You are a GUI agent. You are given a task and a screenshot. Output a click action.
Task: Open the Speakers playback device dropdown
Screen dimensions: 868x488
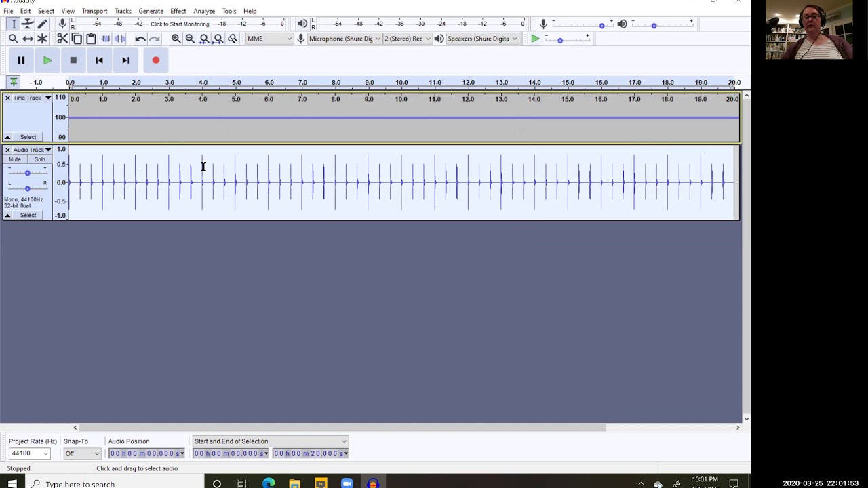[483, 39]
